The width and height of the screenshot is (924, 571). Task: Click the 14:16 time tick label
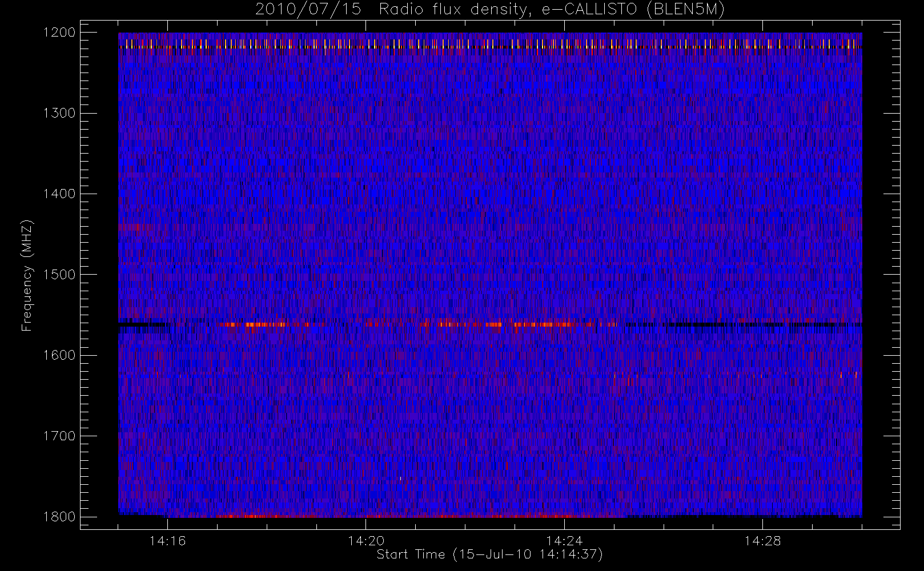167,541
